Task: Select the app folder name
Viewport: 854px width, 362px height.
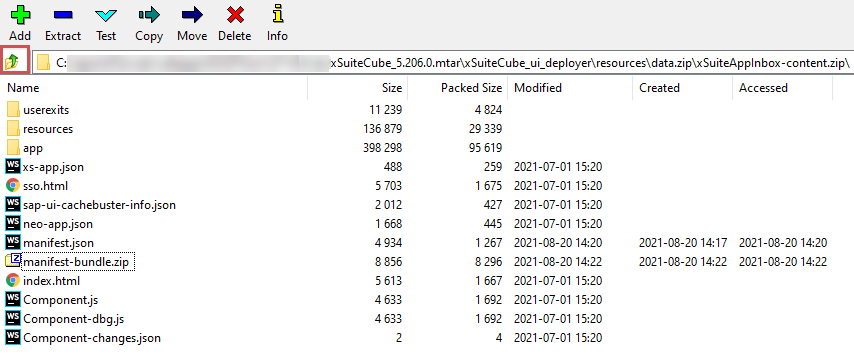Action: point(33,148)
